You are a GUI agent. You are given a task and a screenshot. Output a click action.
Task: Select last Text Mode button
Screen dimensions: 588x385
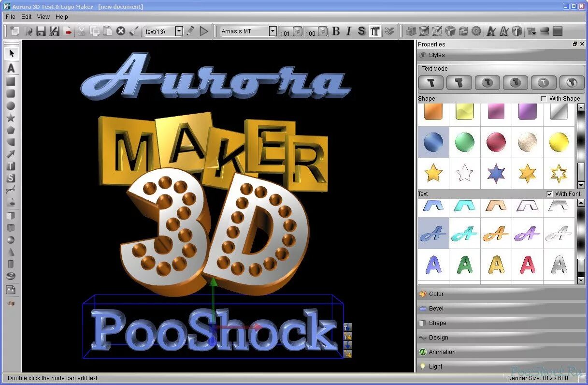click(572, 83)
